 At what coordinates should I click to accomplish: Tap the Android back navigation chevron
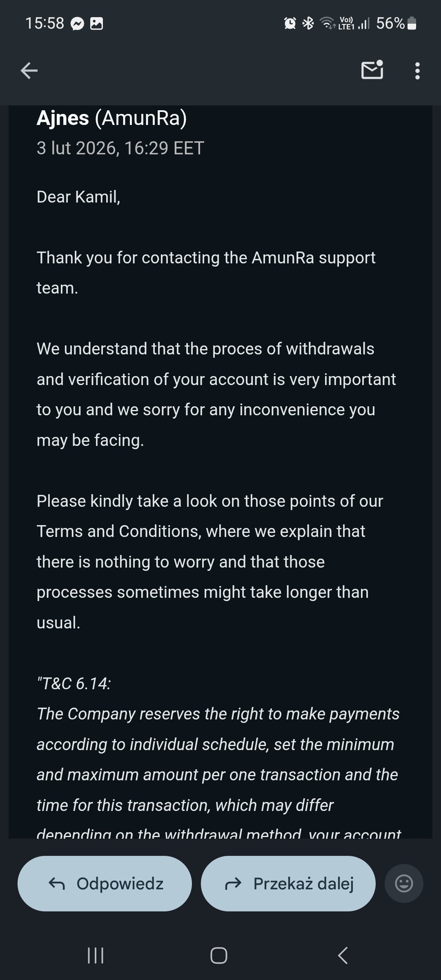pos(343,955)
